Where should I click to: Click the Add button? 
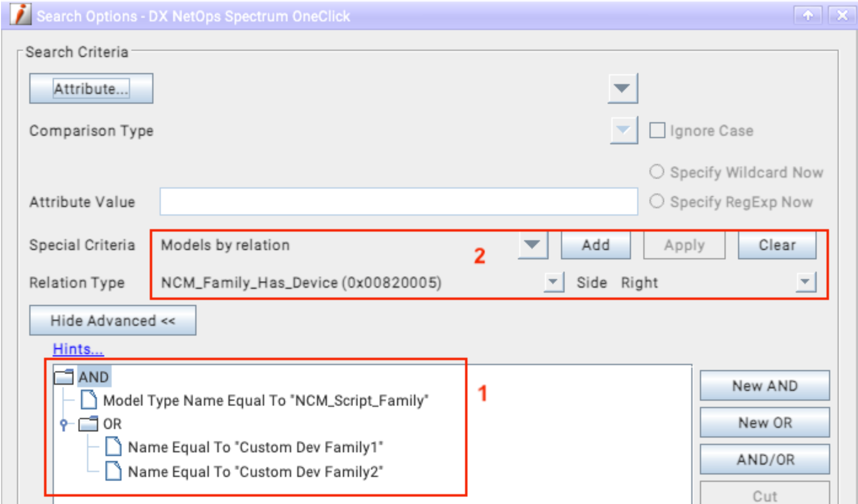(596, 245)
